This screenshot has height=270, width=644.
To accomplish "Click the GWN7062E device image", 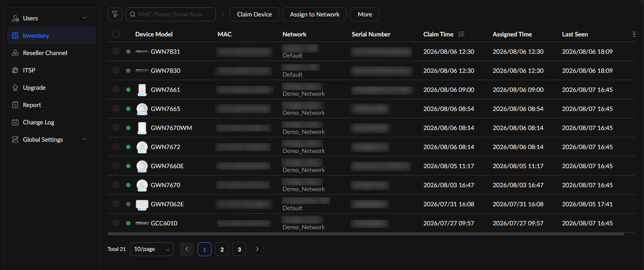I will pos(142,204).
